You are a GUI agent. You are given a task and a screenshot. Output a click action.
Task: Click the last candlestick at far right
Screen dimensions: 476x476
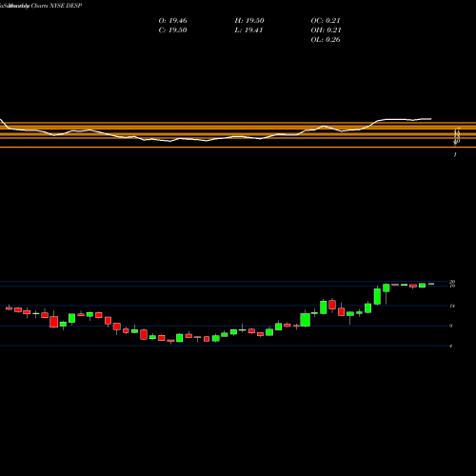pyautogui.click(x=431, y=284)
